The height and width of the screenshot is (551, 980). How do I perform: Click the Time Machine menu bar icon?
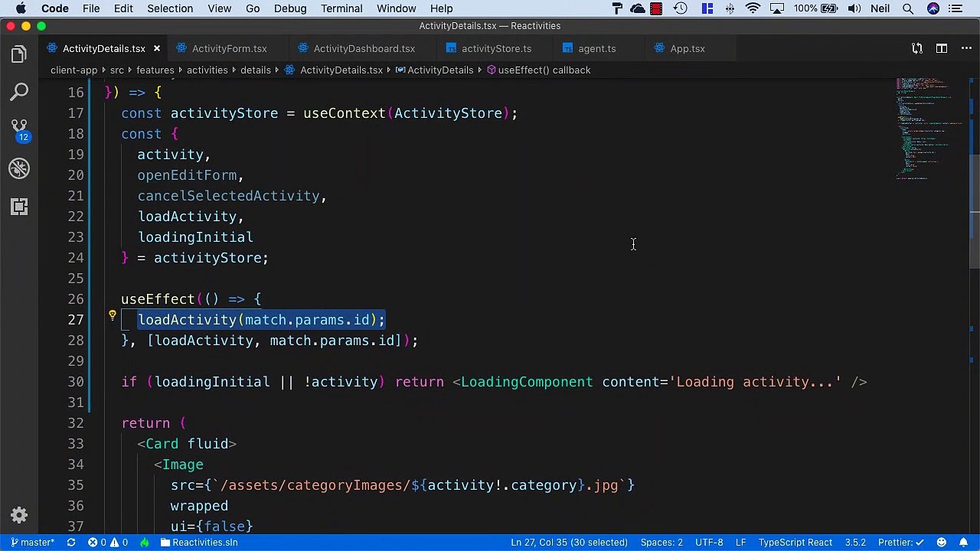coord(681,8)
